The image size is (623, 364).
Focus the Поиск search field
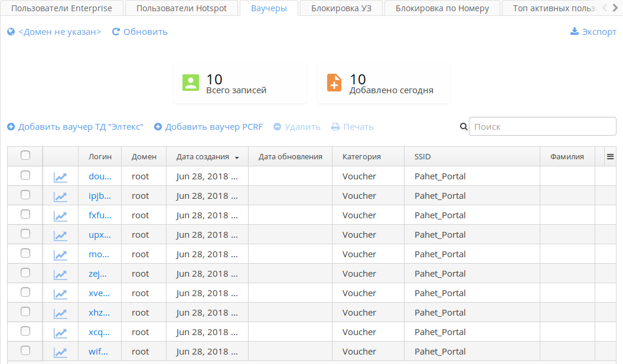click(541, 126)
